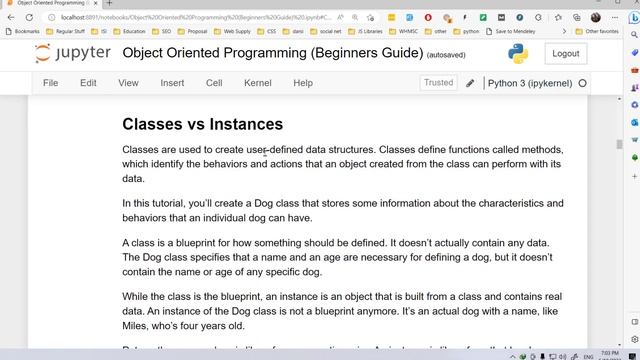This screenshot has width=640, height=360.
Task: Open the taskbar notification center icon
Action: pyautogui.click(x=632, y=356)
